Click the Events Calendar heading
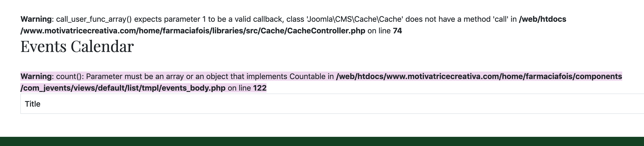The width and height of the screenshot is (644, 146). pos(77,46)
